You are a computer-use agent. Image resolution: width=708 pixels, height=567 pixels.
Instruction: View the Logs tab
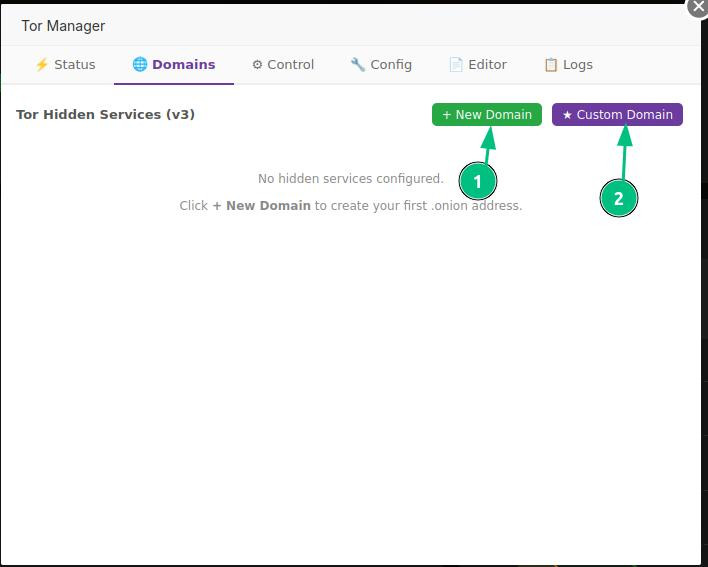(568, 65)
